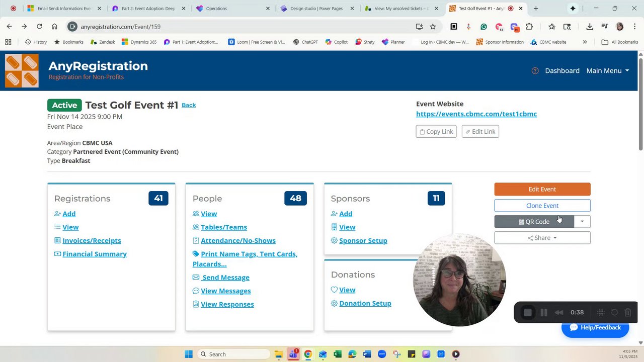644x362 pixels.
Task: Expand the Share dropdown
Action: (x=542, y=238)
